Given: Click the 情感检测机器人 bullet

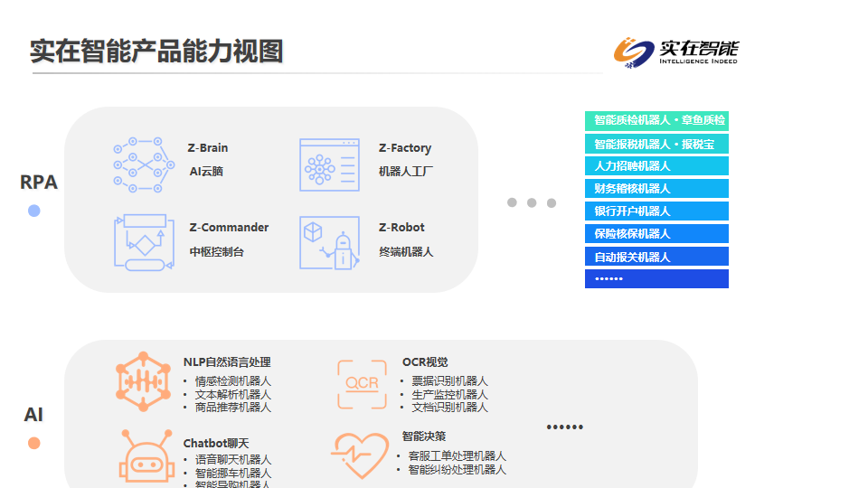Looking at the screenshot, I should [232, 381].
